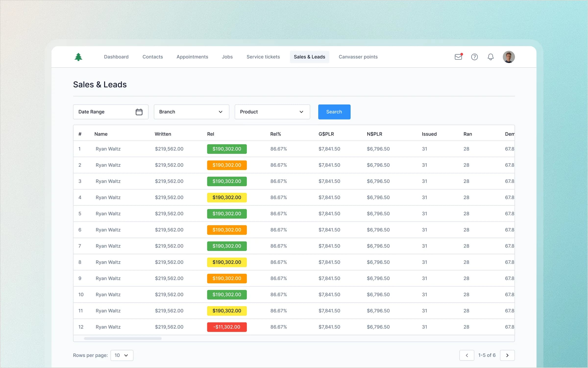Click $219,562.00 Written value in row 1

(x=169, y=149)
